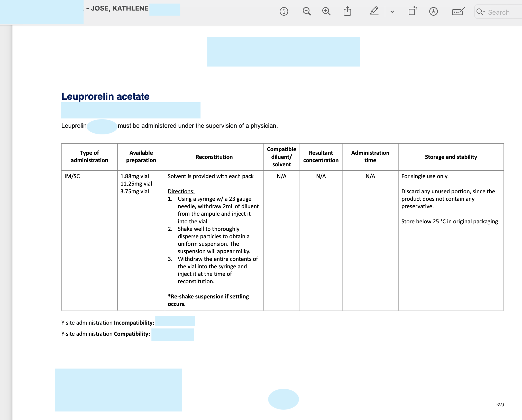Open the form filling toolbar icon
The width and height of the screenshot is (522, 420).
point(458,12)
